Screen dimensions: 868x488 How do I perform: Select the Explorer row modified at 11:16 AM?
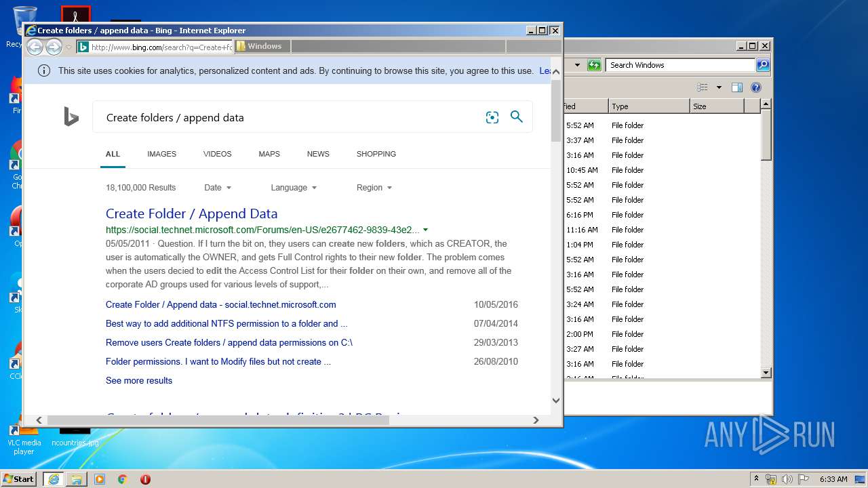[x=662, y=230]
